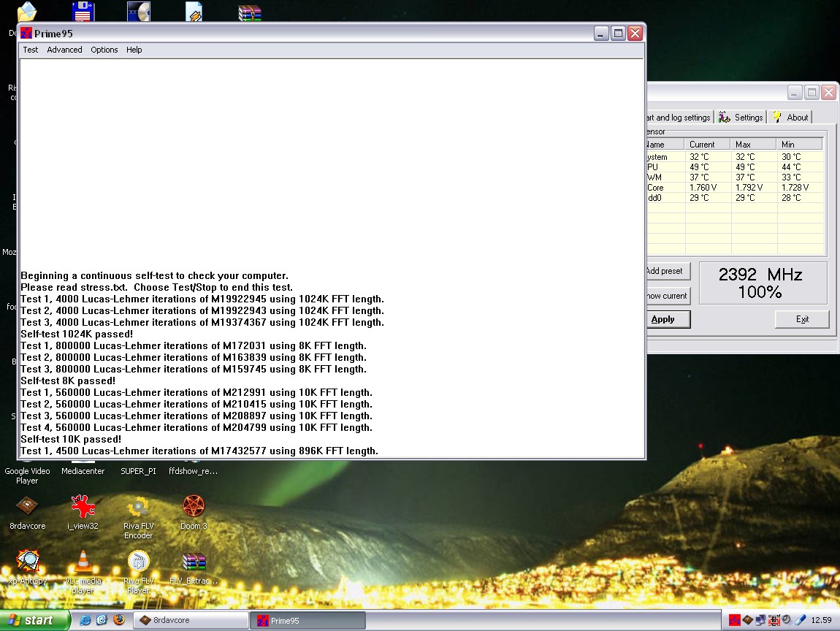Select the Hdd0 current temperature 29 °C

tap(699, 198)
